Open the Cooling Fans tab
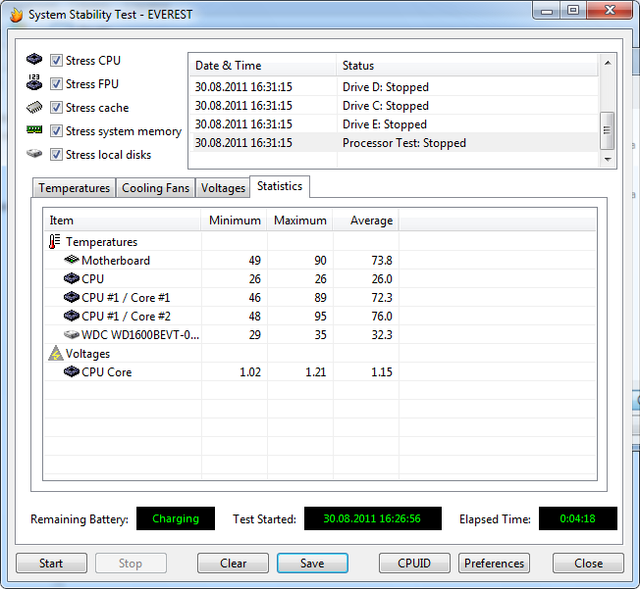Image resolution: width=640 pixels, height=589 pixels. [155, 188]
